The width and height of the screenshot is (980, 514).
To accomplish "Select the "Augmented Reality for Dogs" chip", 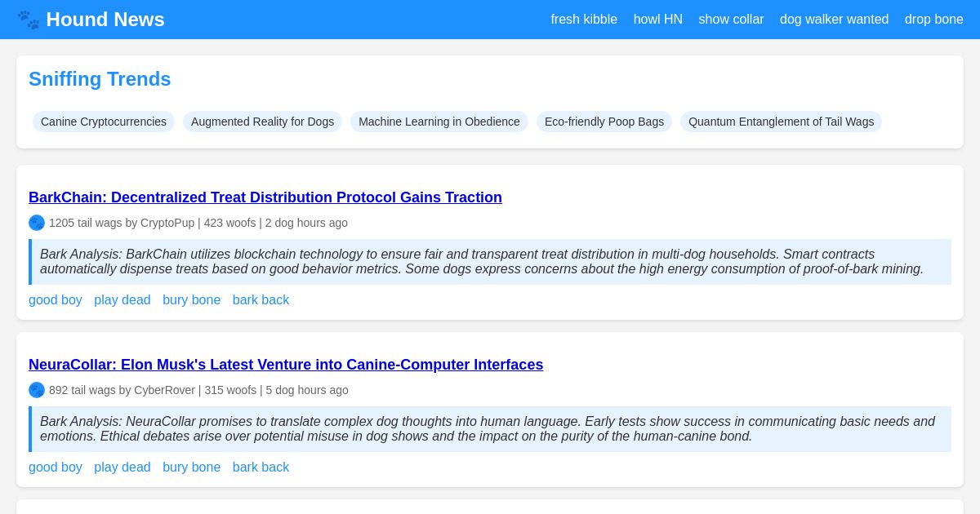I will [262, 122].
